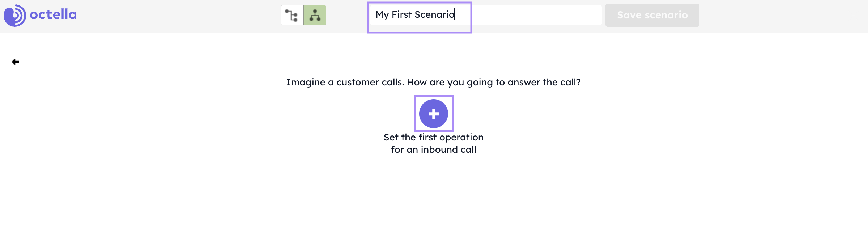Click the "for an inbound call" caption line
This screenshot has width=868, height=231.
[433, 150]
